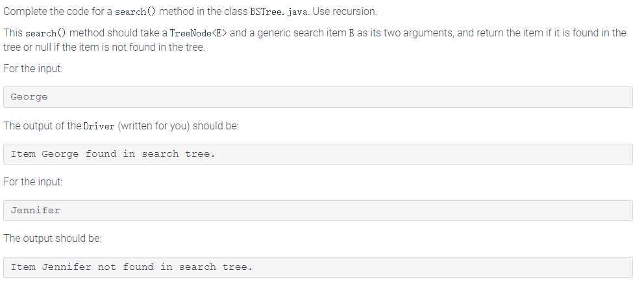Click the inline code letter E after 'search item'

(x=351, y=33)
